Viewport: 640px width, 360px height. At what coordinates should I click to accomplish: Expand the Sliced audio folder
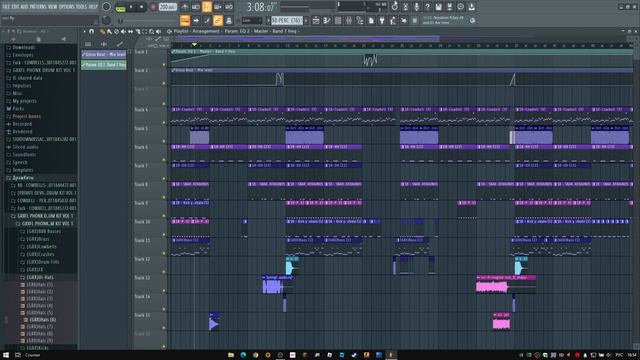(25, 147)
